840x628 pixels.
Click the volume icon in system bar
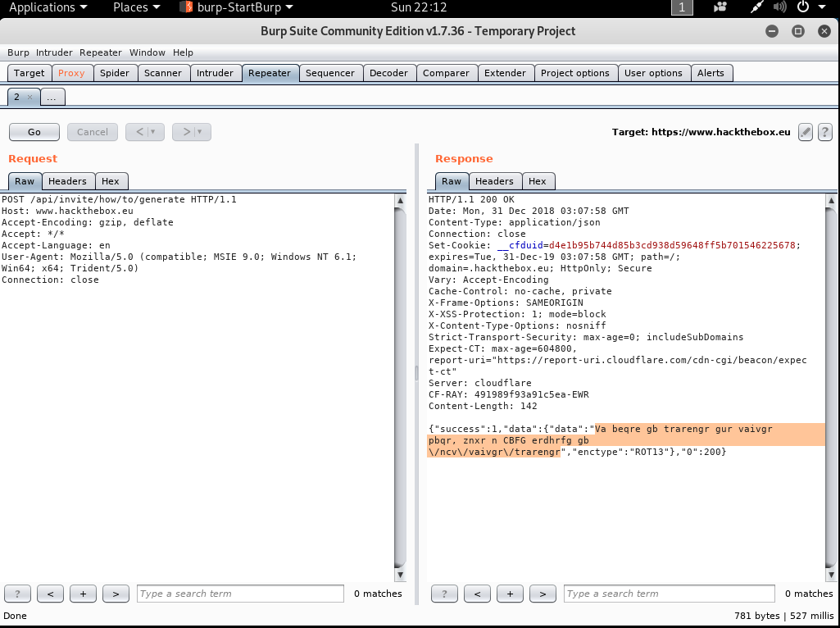779,7
